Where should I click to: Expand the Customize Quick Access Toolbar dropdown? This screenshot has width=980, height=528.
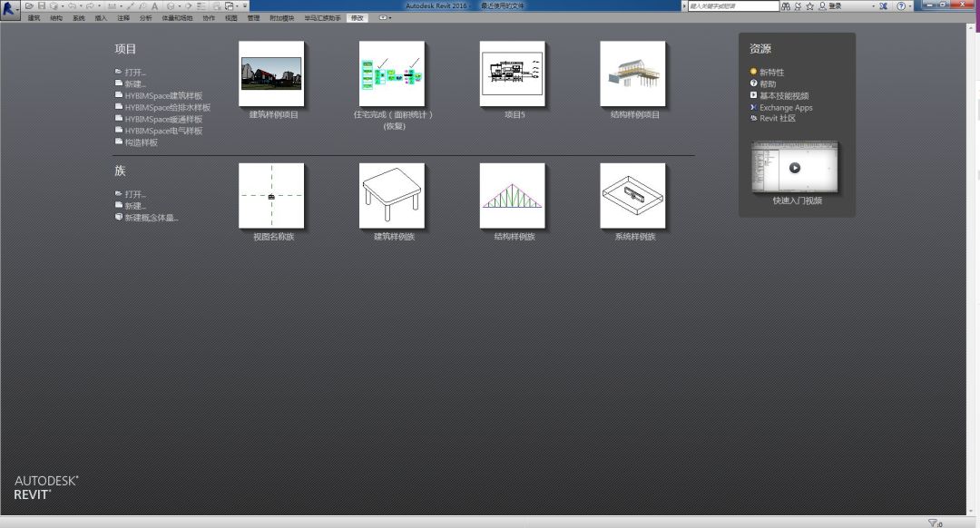(245, 5)
